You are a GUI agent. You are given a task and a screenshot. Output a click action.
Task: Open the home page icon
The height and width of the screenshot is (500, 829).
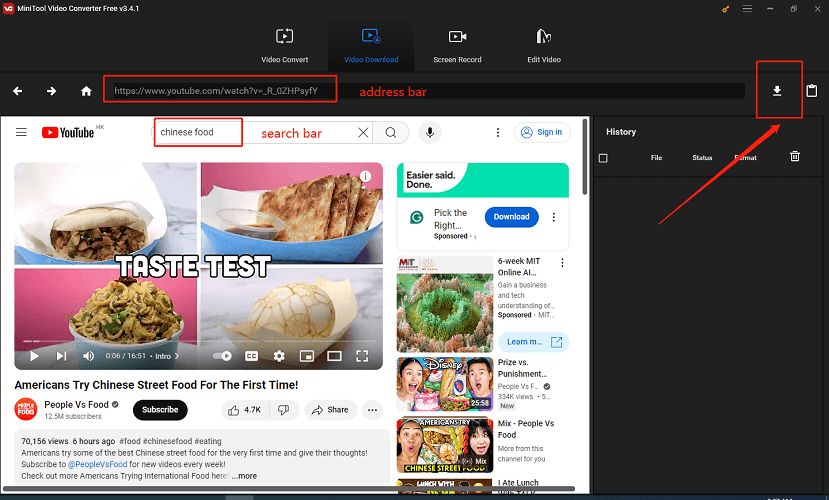tap(86, 91)
